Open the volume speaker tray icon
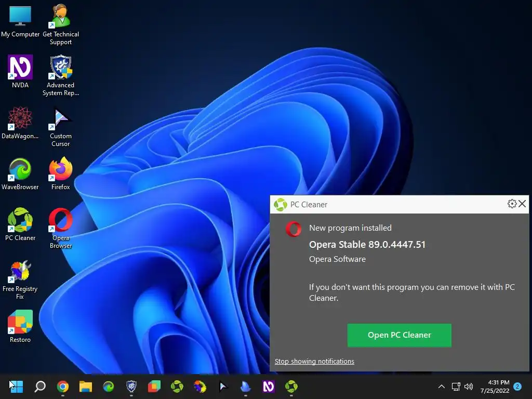 pyautogui.click(x=469, y=387)
